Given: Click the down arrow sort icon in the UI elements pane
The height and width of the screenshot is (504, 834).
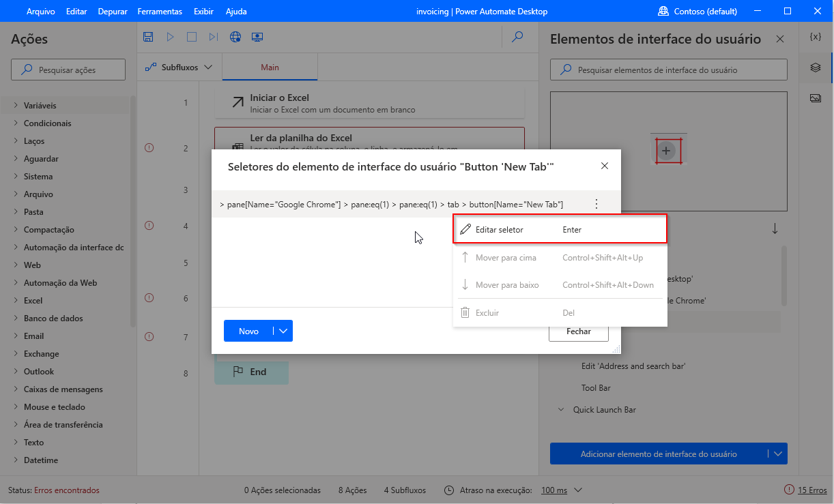Looking at the screenshot, I should point(775,229).
